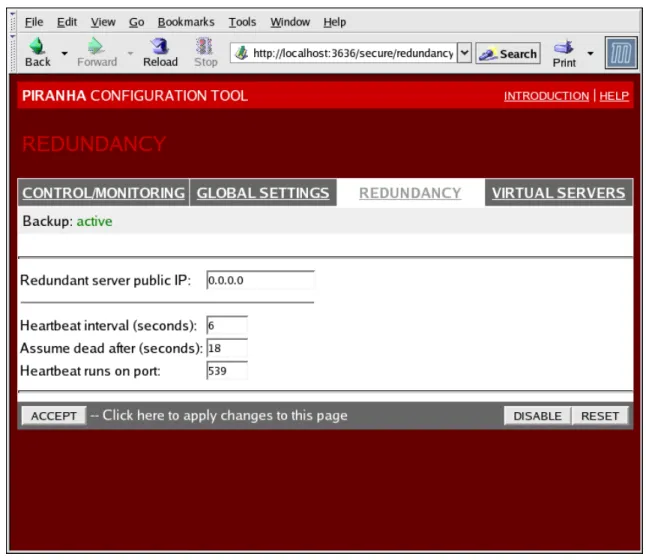Click the URL address field
Screen dimensions: 646x560
pos(353,53)
